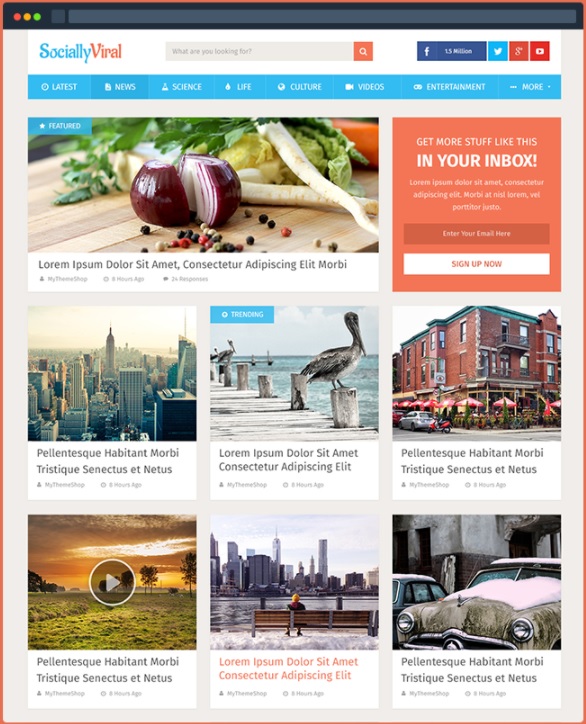This screenshot has width=586, height=724.
Task: Expand the More dropdown menu
Action: point(530,87)
